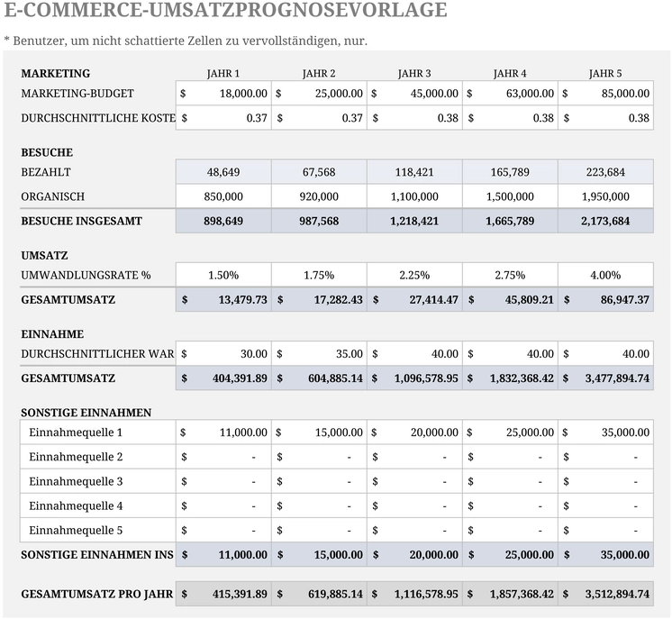Click the yearly total 415,391.89
This screenshot has width=672, height=619.
(x=223, y=594)
